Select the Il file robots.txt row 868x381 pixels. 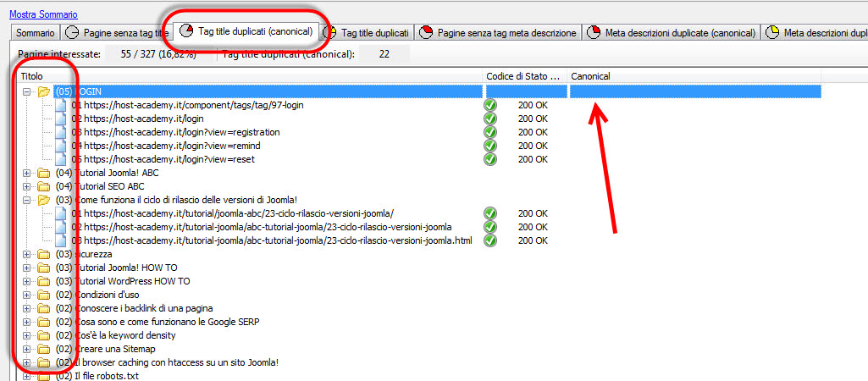[97, 376]
